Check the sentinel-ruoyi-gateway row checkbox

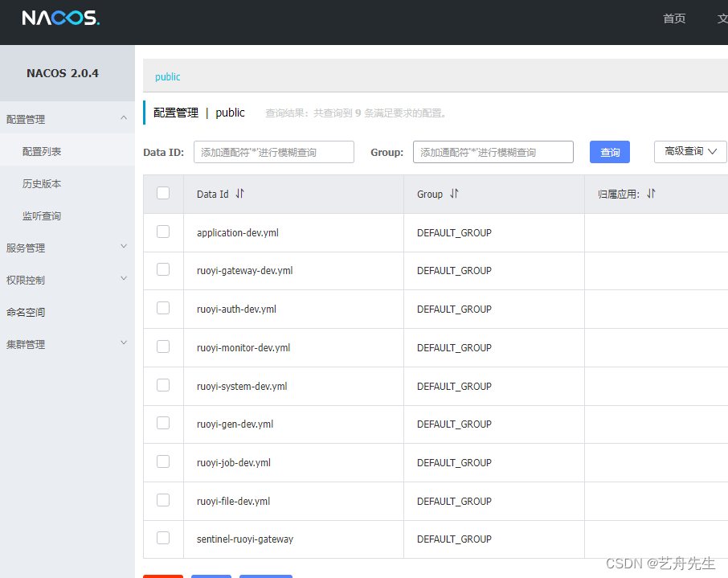163,538
